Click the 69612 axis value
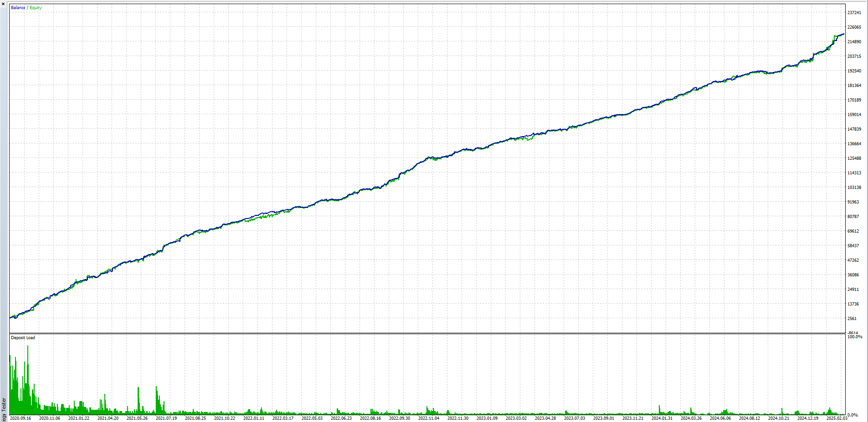The image size is (868, 422). point(853,231)
